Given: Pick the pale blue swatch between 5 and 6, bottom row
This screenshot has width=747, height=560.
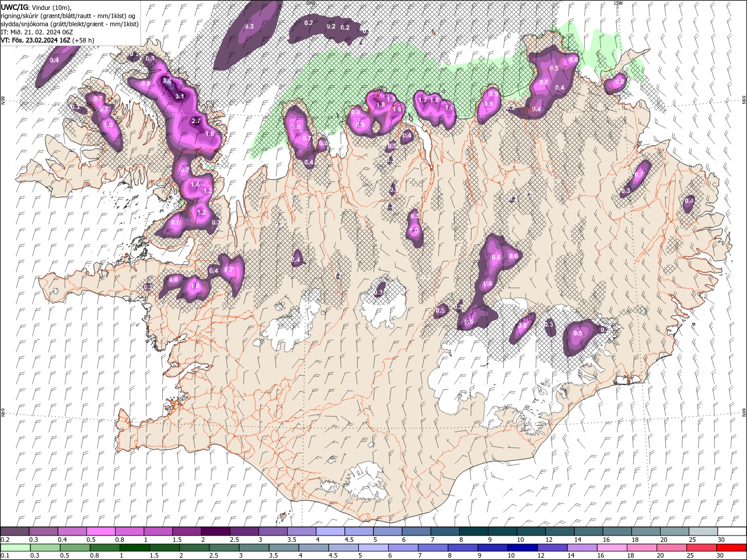Looking at the screenshot, I should (x=373, y=548).
